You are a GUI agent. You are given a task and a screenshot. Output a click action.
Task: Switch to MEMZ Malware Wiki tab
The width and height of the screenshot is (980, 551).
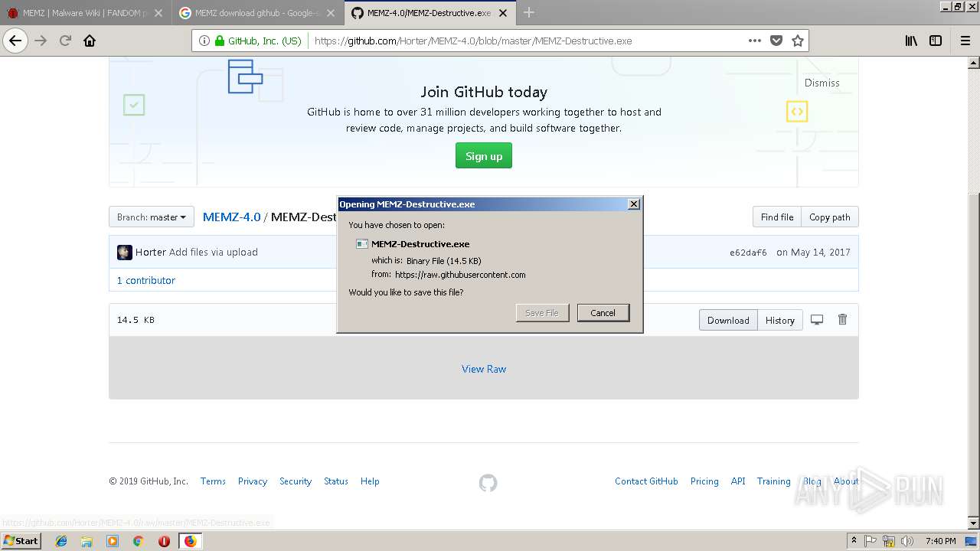point(86,13)
